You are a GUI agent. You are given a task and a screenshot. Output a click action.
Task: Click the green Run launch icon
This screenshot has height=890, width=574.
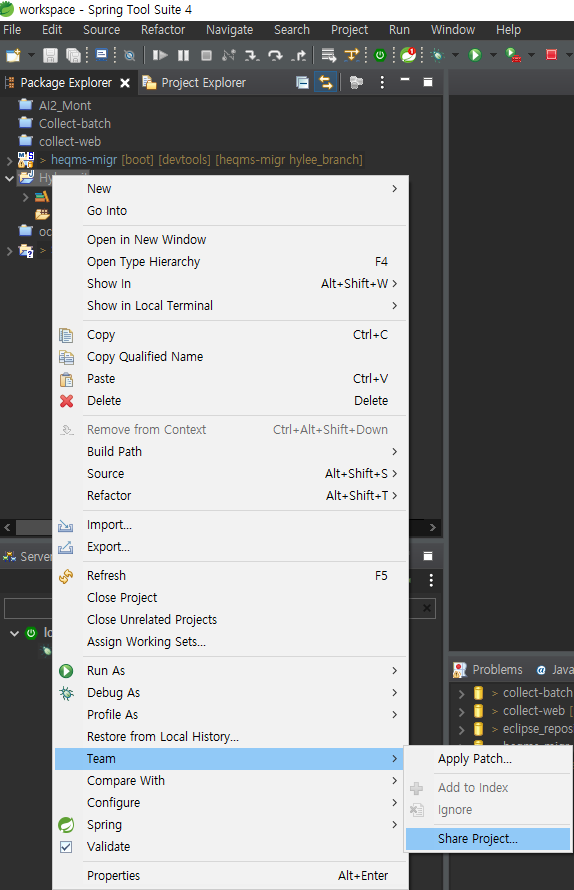point(475,55)
